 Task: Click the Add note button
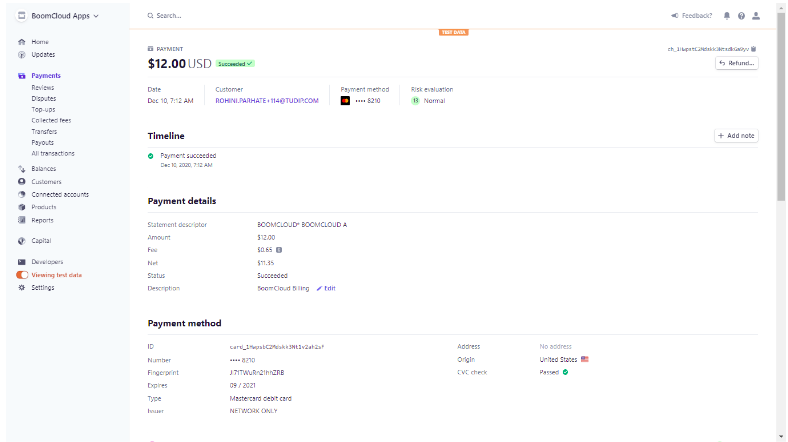tap(736, 136)
